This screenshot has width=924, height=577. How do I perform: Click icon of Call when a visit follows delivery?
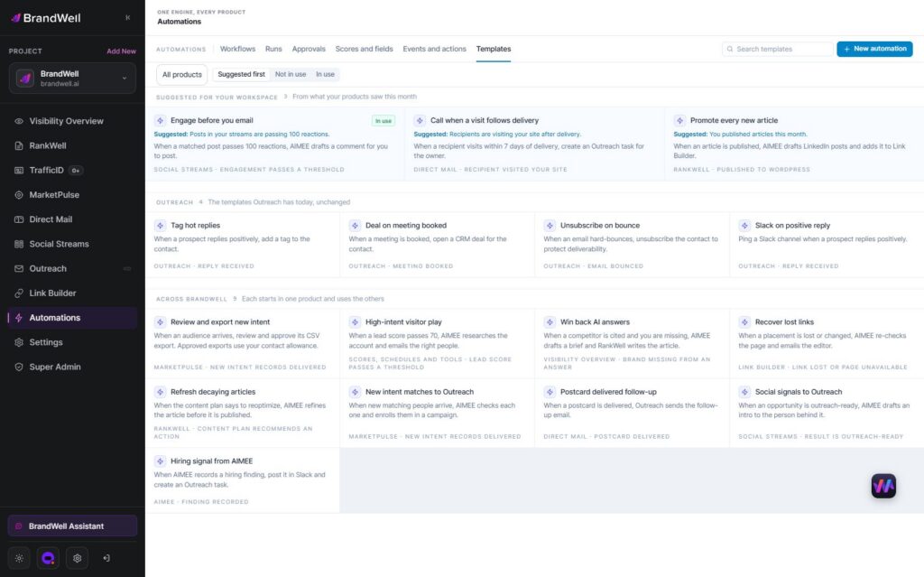click(420, 120)
